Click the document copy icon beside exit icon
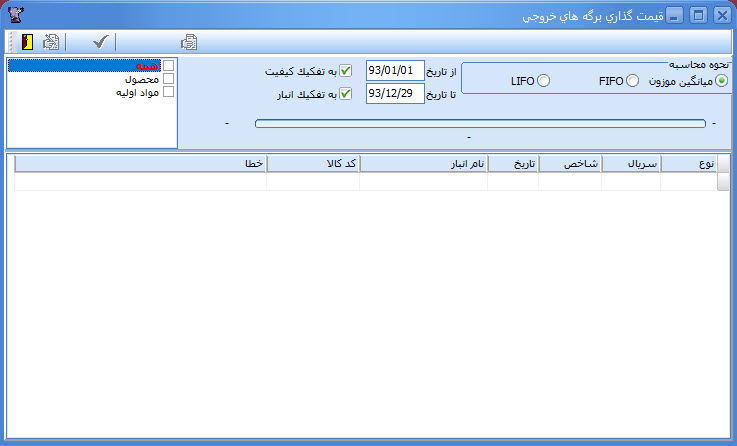 point(50,42)
